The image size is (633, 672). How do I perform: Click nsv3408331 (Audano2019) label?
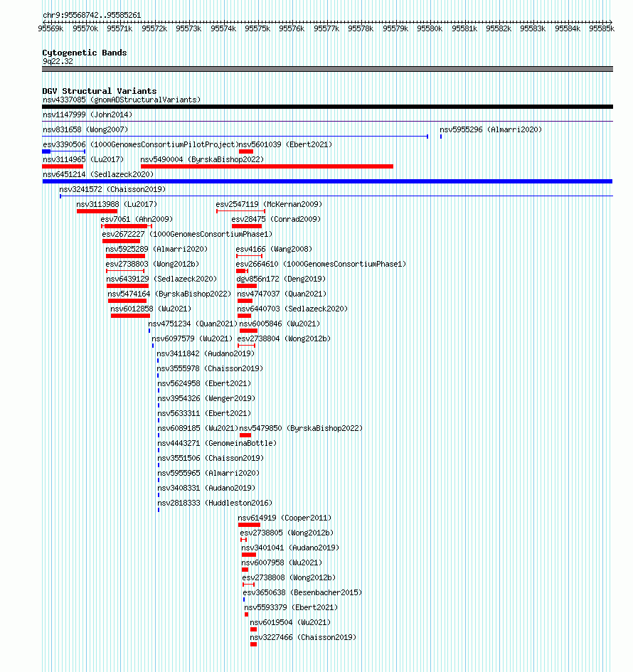pyautogui.click(x=206, y=489)
